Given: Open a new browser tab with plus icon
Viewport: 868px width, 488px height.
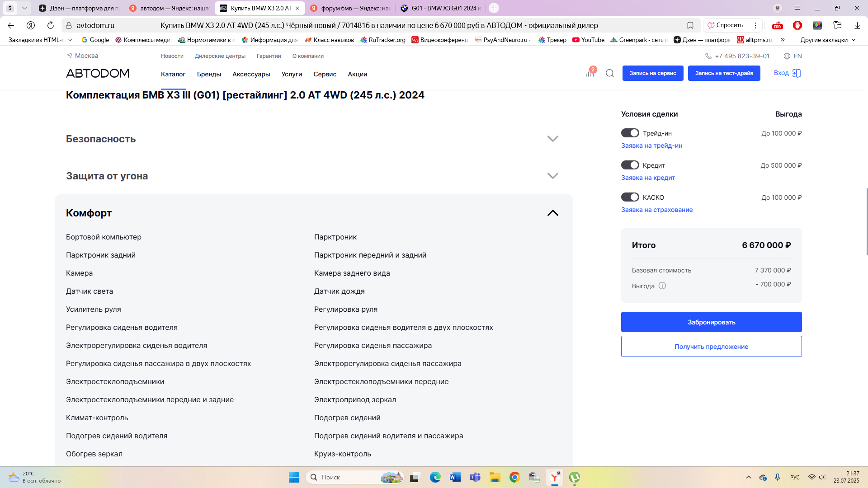Looking at the screenshot, I should tap(494, 8).
